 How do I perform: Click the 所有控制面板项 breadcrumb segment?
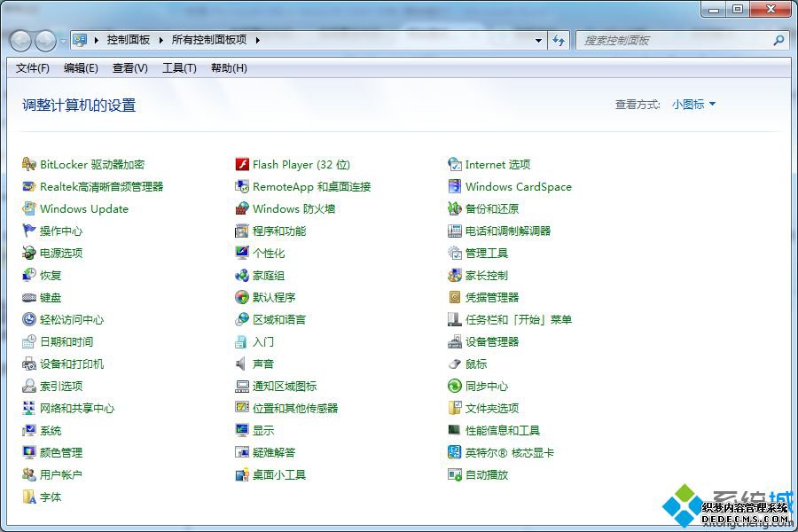(x=209, y=40)
